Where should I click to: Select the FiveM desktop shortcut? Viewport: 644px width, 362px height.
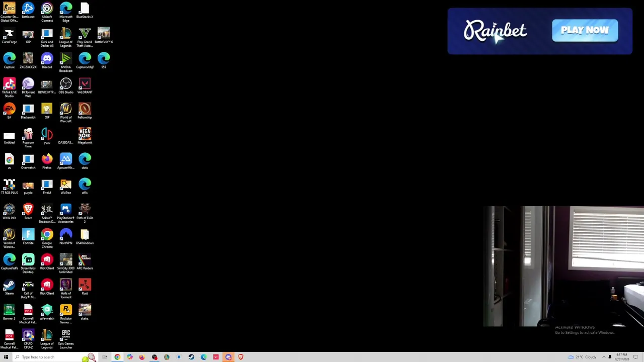(x=47, y=187)
